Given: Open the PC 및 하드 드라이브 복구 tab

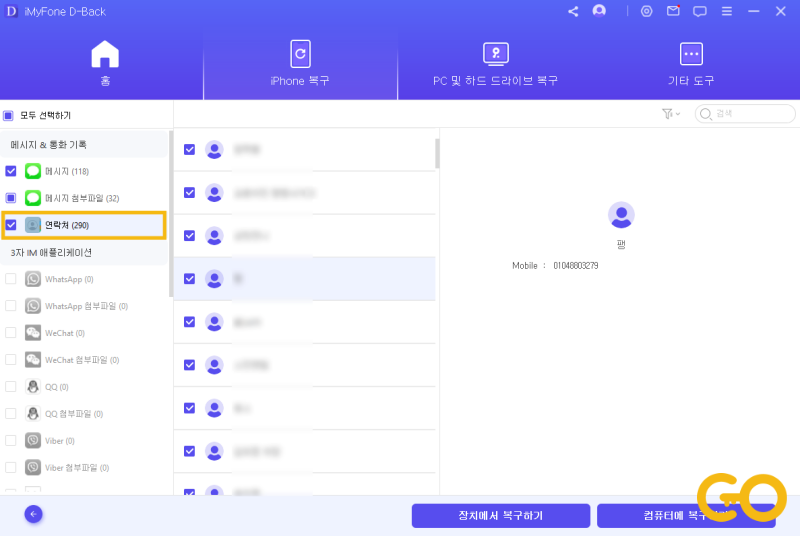Looking at the screenshot, I should click(x=495, y=64).
